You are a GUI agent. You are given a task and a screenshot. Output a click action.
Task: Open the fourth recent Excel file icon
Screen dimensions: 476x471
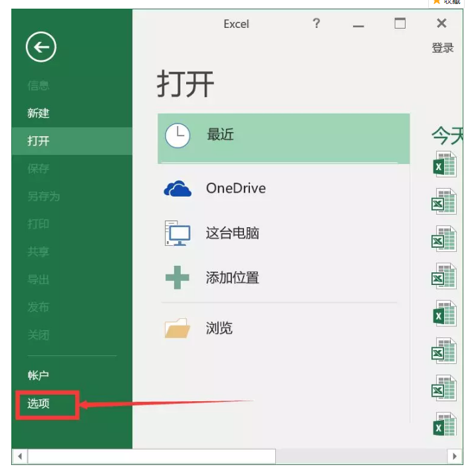(x=444, y=276)
